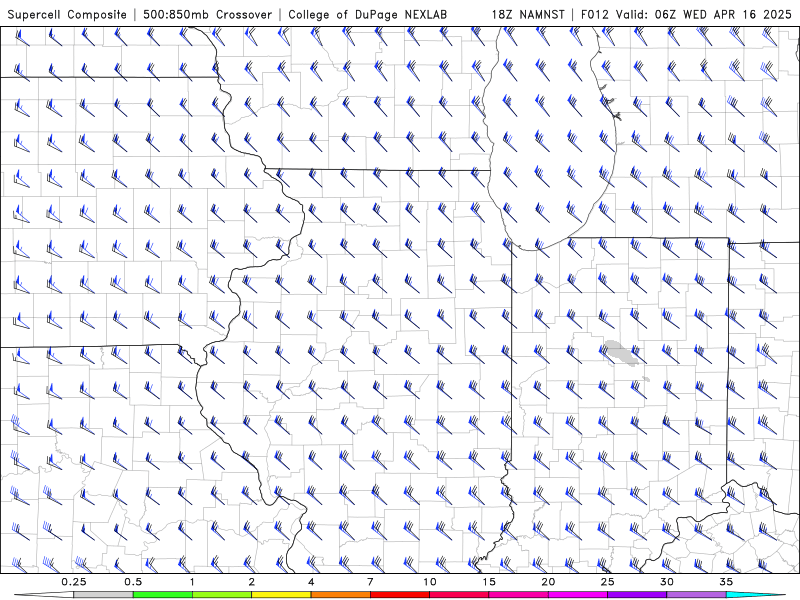Select the bright green 0.5–1 color segment
Screen dimensions: 800x600
162,595
